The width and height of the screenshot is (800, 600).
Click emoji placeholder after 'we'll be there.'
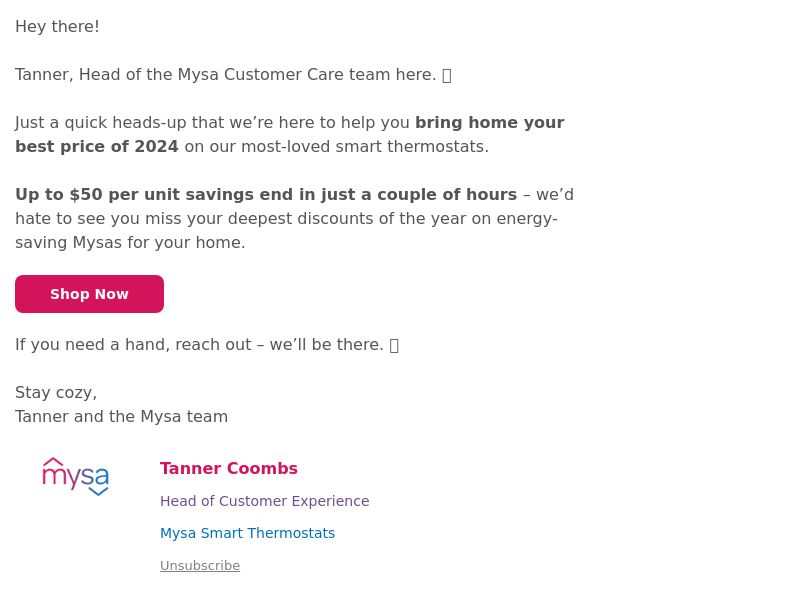coord(394,345)
